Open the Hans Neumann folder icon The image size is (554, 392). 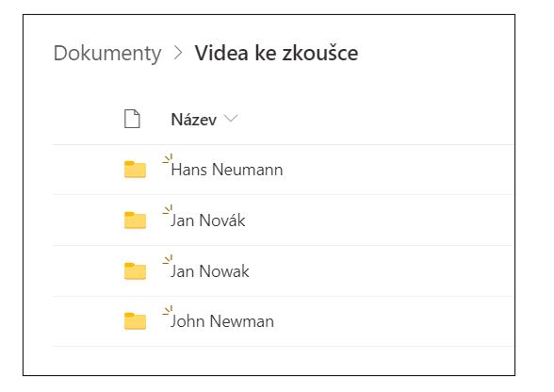135,170
